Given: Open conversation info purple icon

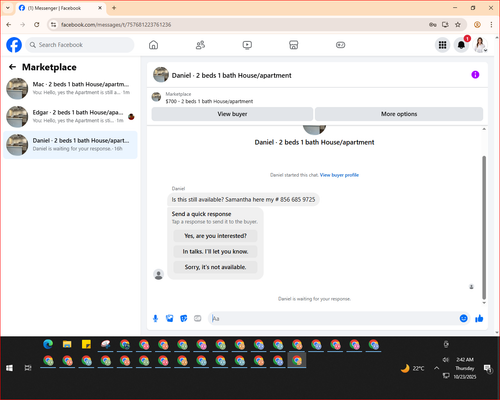Looking at the screenshot, I should click(x=475, y=75).
